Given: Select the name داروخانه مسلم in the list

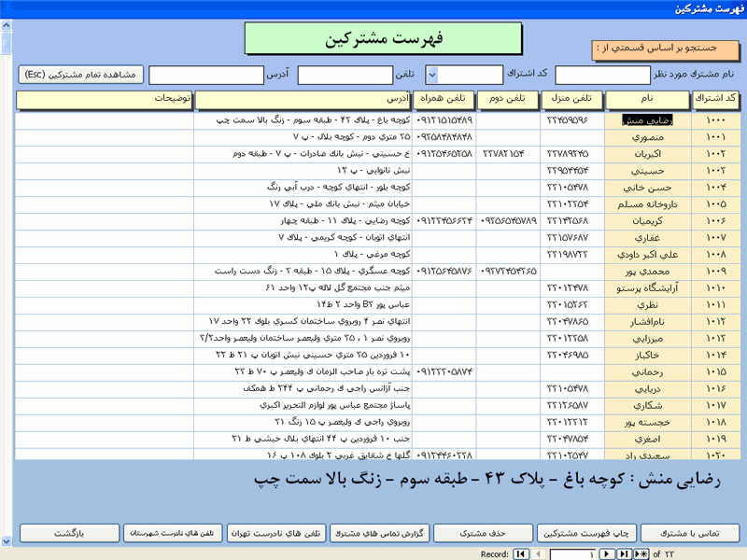Looking at the screenshot, I should [647, 204].
